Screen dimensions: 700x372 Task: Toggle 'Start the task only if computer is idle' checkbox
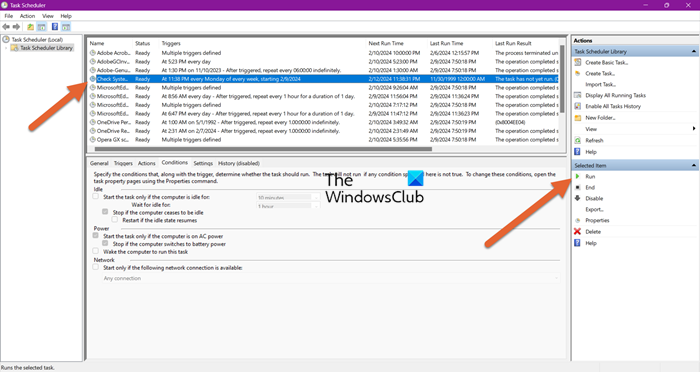[96, 196]
